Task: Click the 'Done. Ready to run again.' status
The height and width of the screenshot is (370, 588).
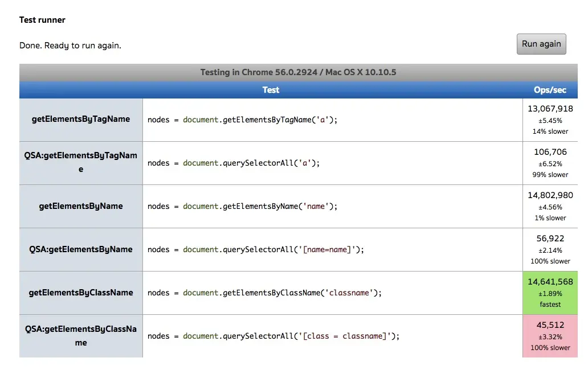Action: coord(70,46)
